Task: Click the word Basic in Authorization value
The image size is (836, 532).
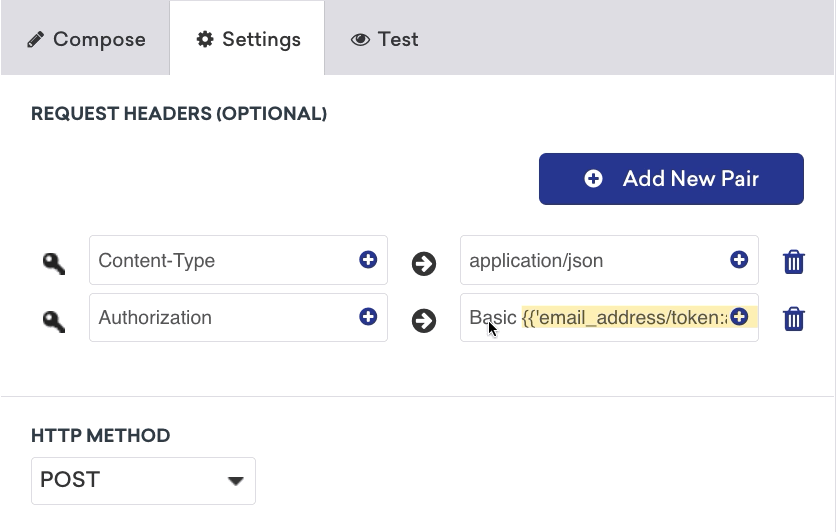Action: tap(492, 318)
